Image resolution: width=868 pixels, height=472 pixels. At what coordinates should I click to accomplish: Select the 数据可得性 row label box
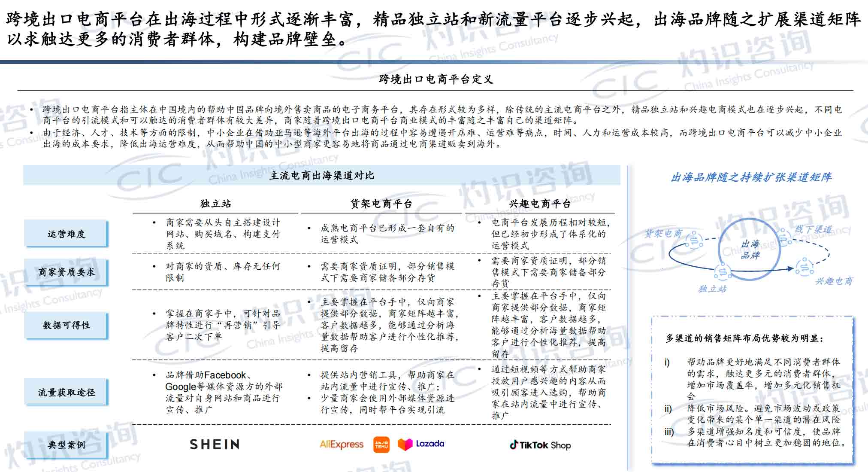point(66,325)
